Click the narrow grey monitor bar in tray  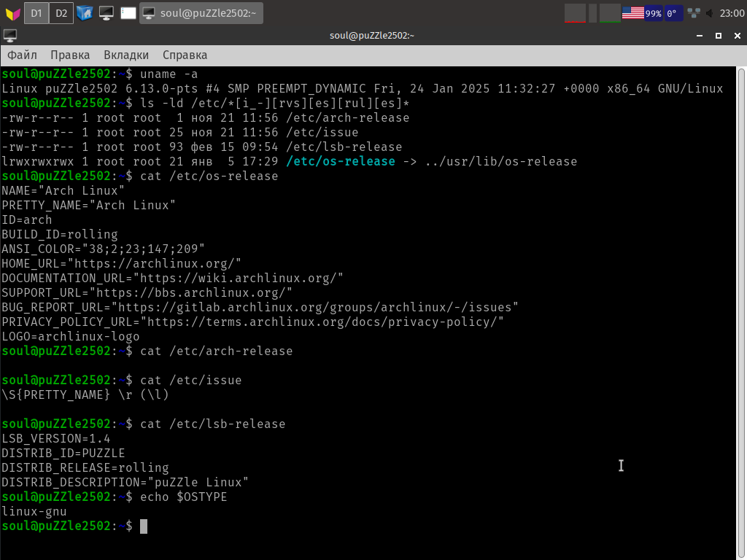(x=592, y=13)
